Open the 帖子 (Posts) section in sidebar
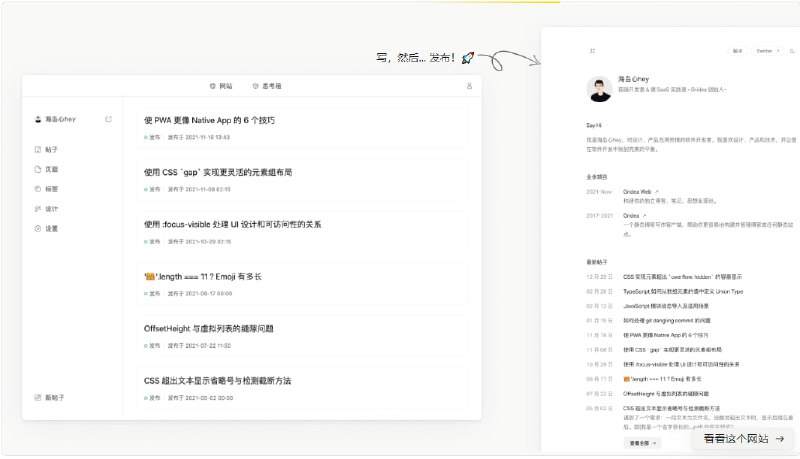The image size is (800, 459). [x=46, y=149]
